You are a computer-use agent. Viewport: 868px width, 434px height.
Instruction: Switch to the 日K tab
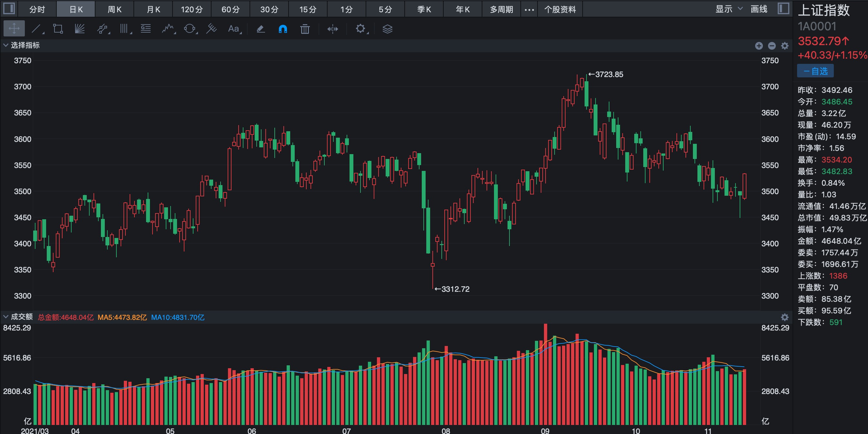(x=76, y=9)
